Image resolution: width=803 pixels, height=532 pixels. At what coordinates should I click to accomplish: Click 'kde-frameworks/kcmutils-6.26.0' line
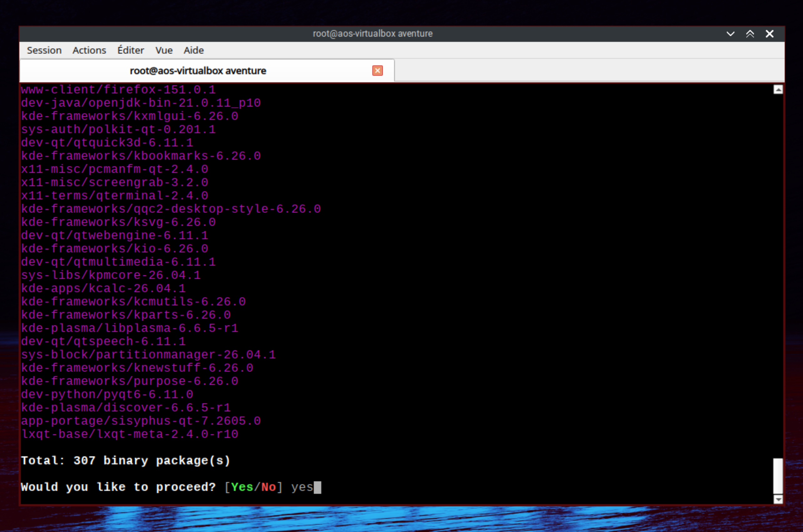pyautogui.click(x=133, y=302)
